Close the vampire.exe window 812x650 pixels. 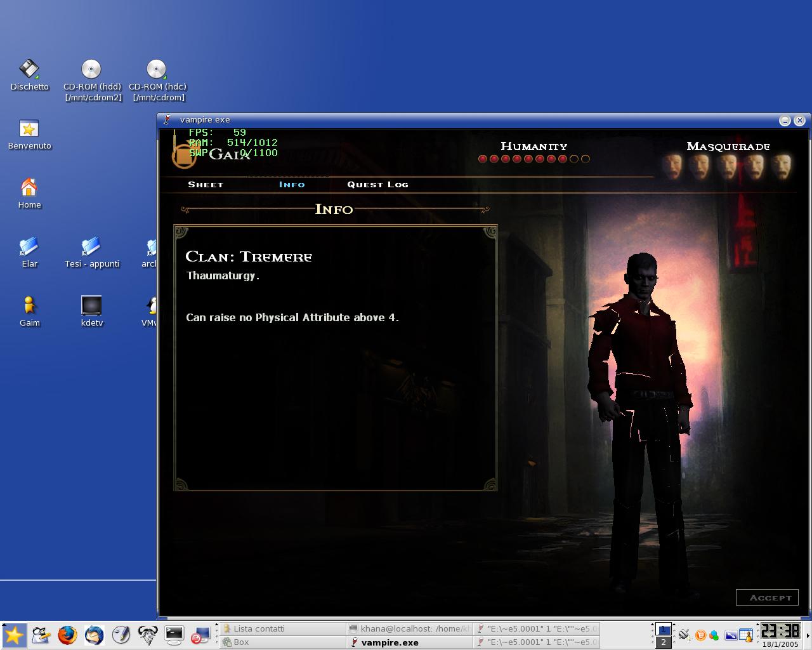(799, 120)
